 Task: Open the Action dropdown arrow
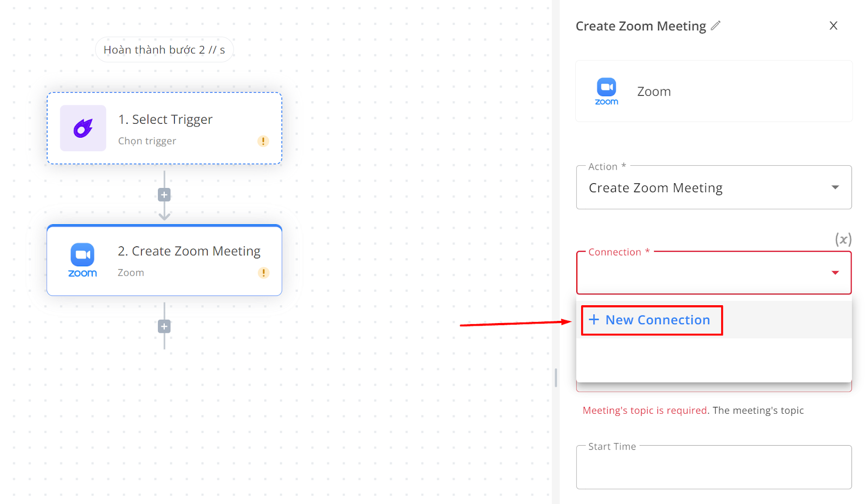tap(835, 187)
